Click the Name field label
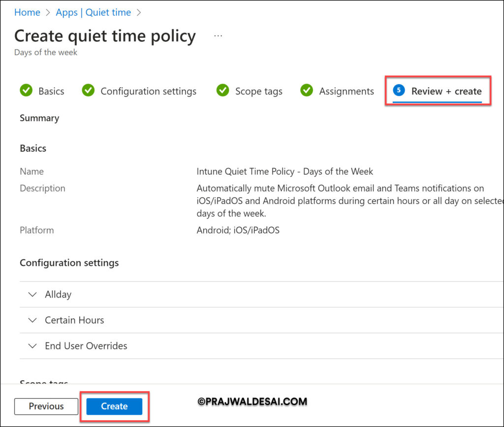 (x=32, y=171)
